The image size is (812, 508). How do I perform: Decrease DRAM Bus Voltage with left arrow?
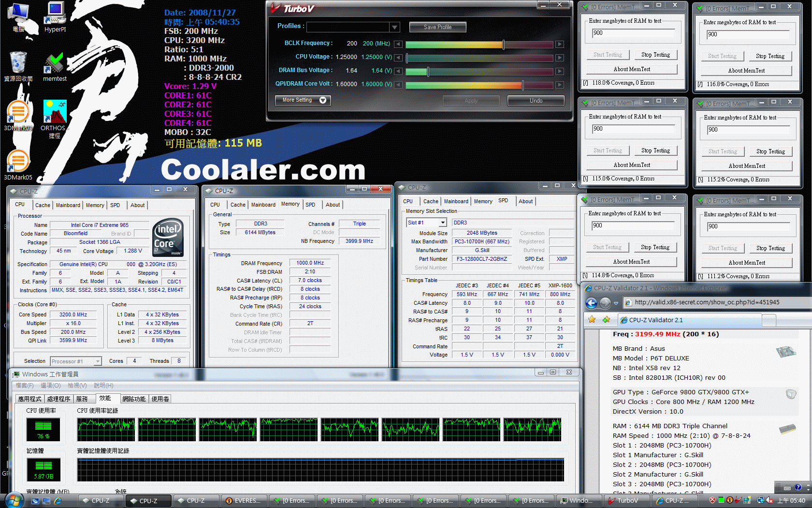pos(398,71)
